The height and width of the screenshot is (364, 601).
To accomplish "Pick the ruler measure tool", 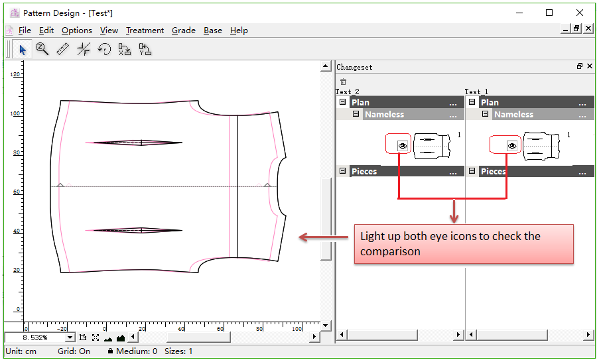I will [x=63, y=49].
